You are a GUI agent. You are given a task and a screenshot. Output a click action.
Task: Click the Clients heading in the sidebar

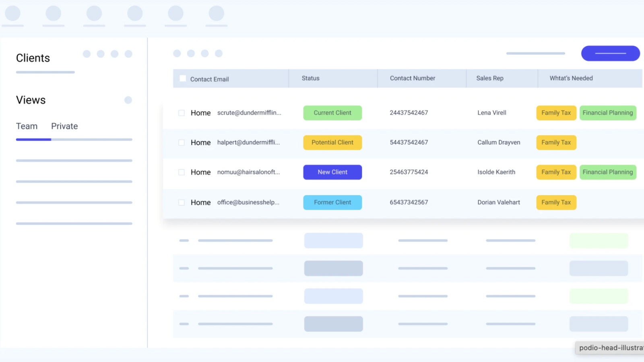pos(33,58)
